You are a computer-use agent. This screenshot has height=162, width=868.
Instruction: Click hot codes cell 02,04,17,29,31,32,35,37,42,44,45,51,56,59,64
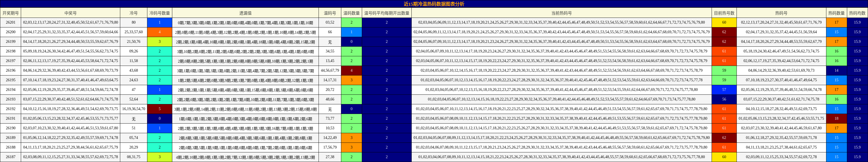click(x=781, y=32)
